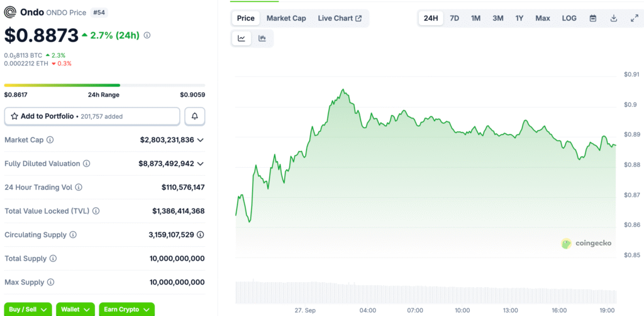The image size is (644, 316).
Task: Click the #54 rank badge
Action: point(99,13)
